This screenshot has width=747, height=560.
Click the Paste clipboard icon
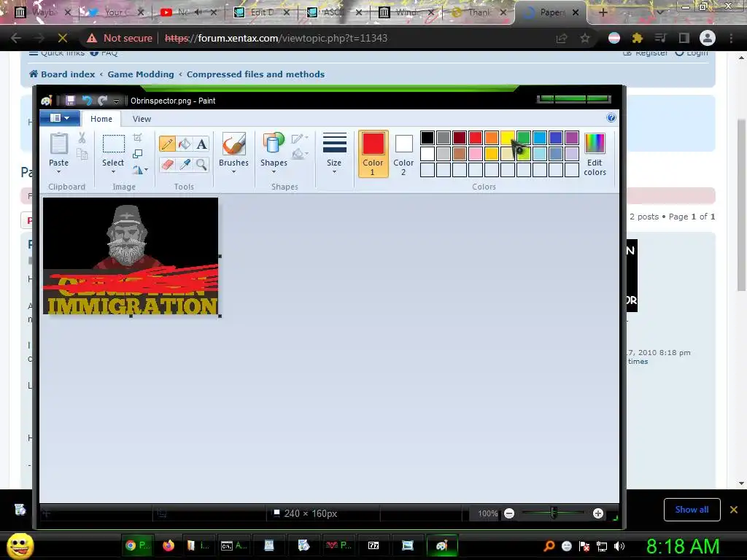point(59,144)
